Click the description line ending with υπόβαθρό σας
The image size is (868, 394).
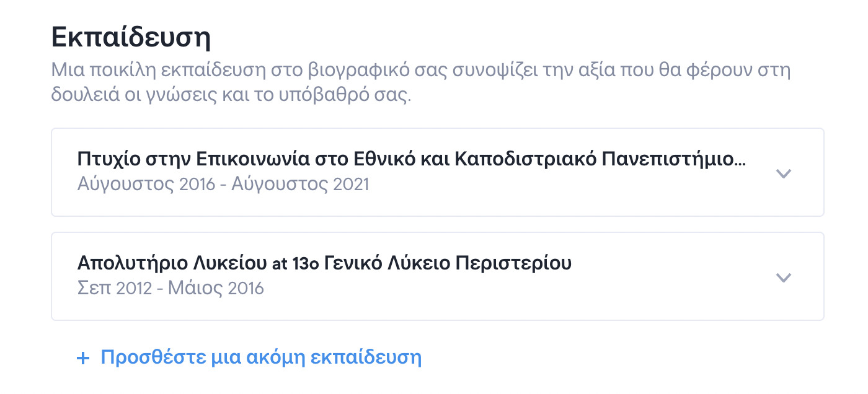click(x=231, y=97)
